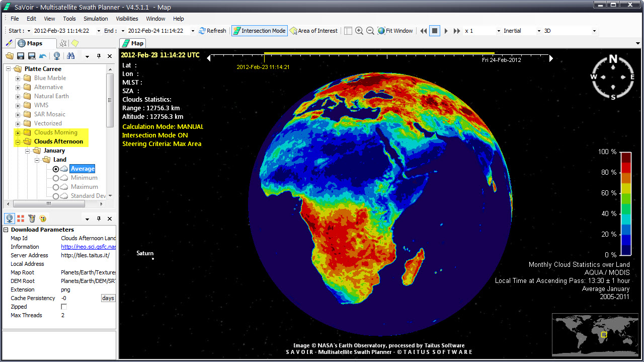Image resolution: width=644 pixels, height=362 pixels.
Task: Click the open folder icon in Maps toolbar
Action: coord(10,56)
